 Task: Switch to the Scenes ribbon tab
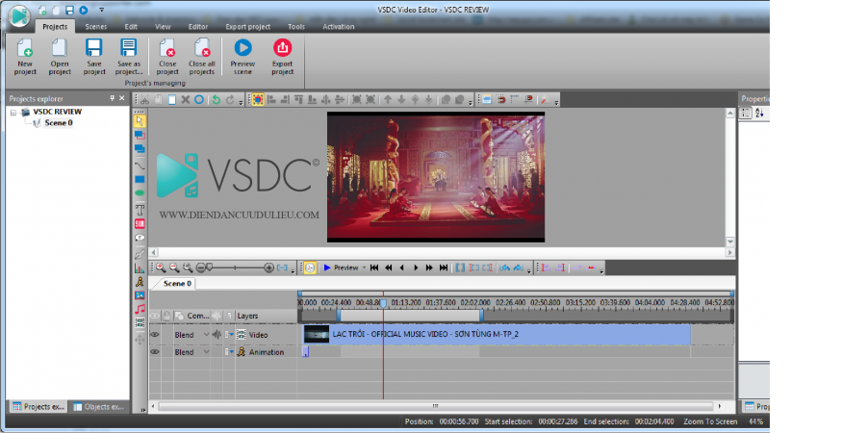[x=96, y=27]
